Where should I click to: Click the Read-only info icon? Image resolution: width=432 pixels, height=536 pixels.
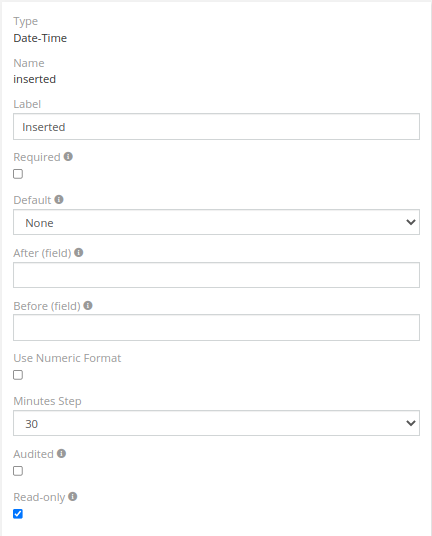tap(72, 496)
